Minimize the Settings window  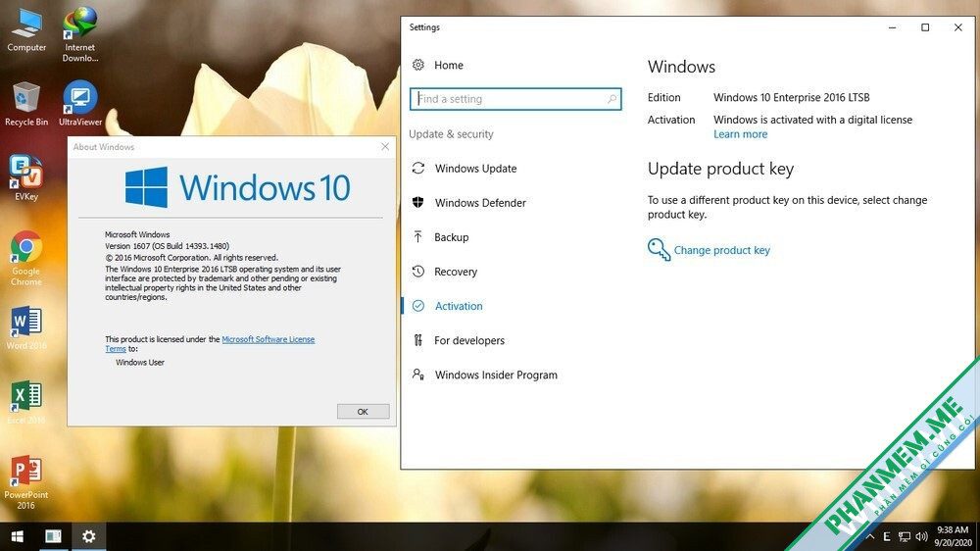[893, 27]
